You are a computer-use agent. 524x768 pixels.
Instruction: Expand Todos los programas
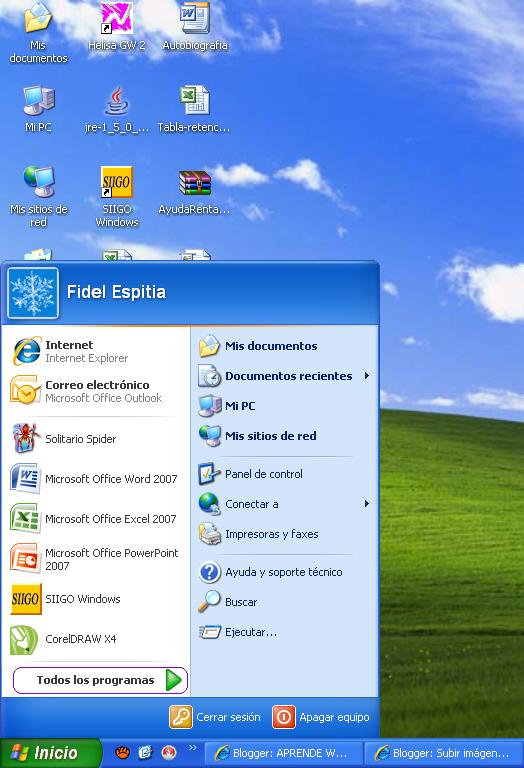tap(100, 680)
